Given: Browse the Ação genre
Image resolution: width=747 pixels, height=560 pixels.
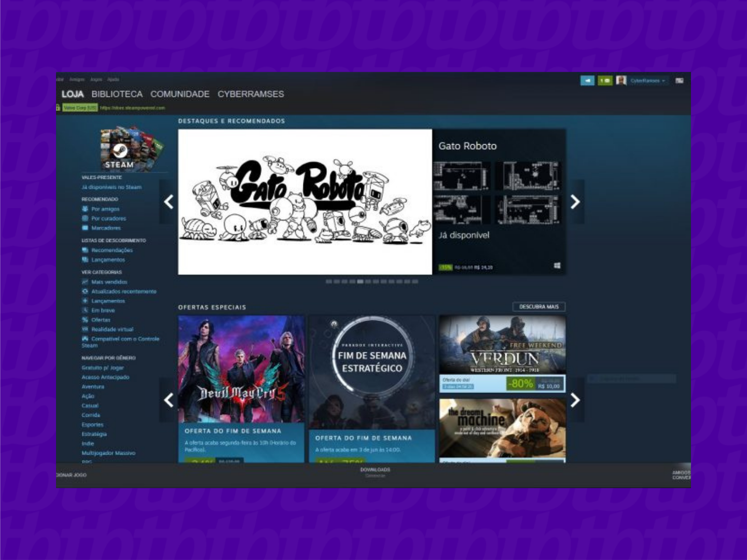Looking at the screenshot, I should pos(88,396).
